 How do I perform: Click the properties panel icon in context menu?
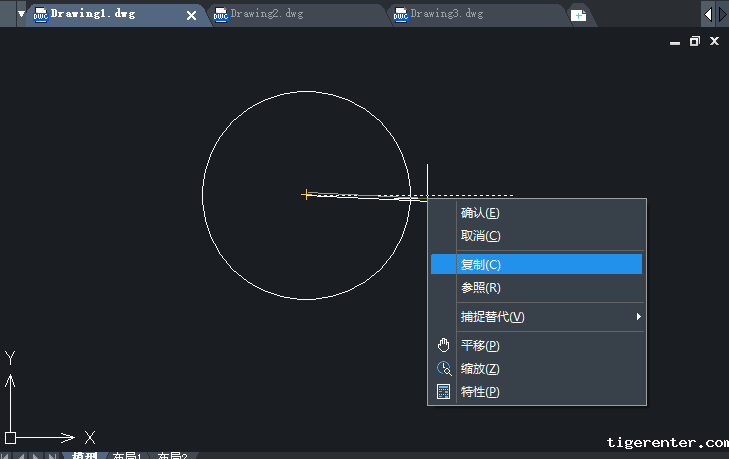444,391
